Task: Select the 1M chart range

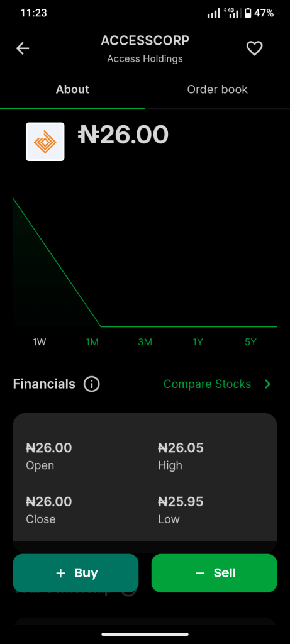Action: click(92, 342)
